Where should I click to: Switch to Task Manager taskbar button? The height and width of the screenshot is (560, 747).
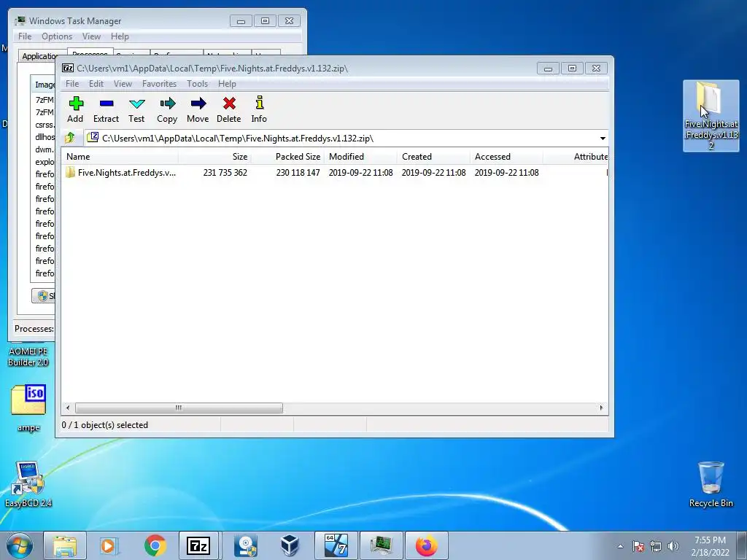[x=381, y=545]
